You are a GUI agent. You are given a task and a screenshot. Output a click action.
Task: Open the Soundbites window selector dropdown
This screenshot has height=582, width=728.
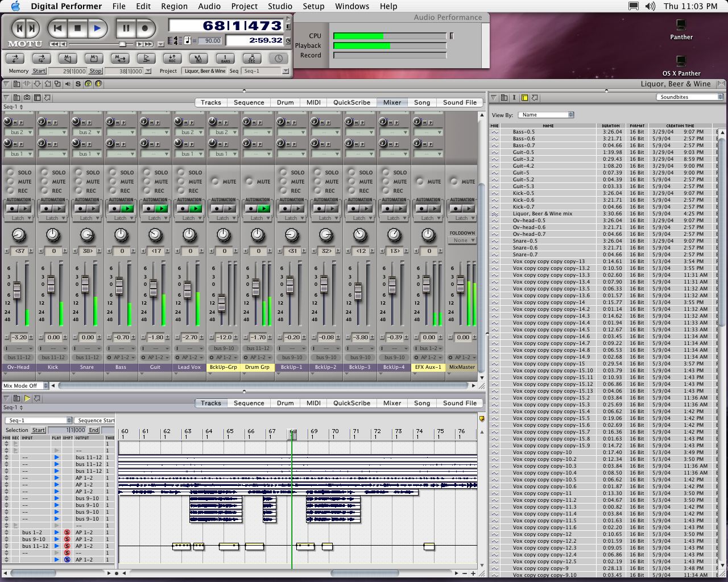click(x=689, y=97)
